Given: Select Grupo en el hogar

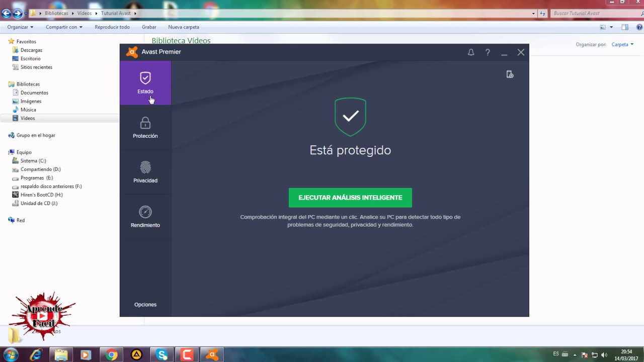Looking at the screenshot, I should point(36,135).
